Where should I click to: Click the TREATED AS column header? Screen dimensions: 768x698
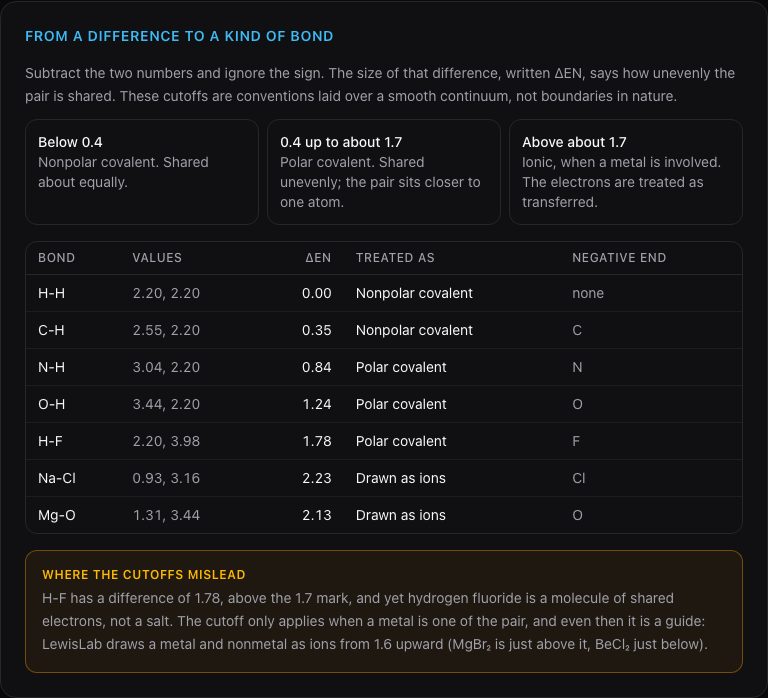(395, 258)
